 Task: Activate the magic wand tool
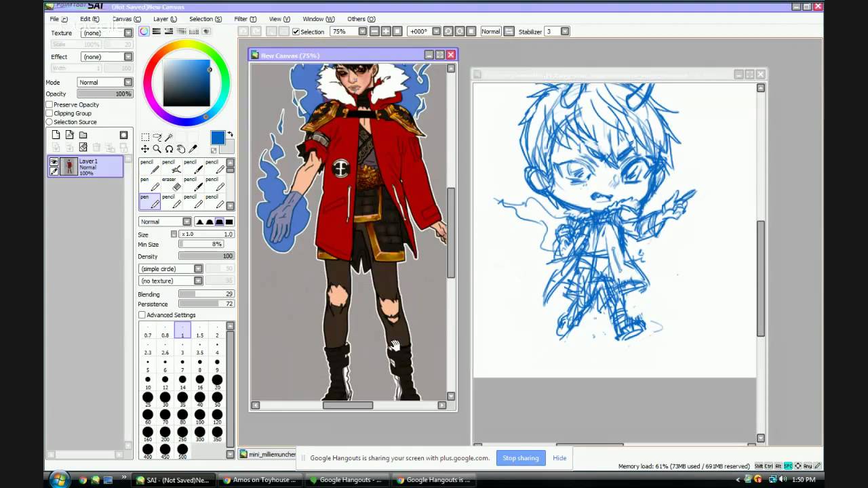170,137
